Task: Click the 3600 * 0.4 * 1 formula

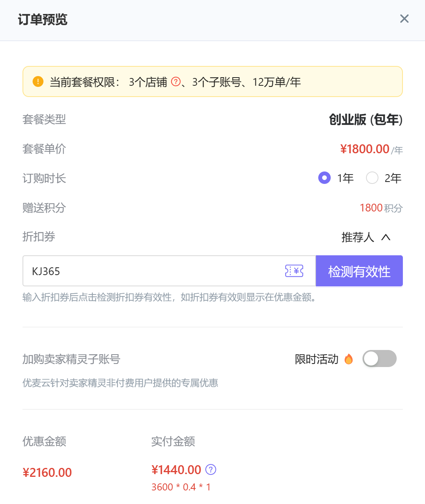Action: point(181,487)
